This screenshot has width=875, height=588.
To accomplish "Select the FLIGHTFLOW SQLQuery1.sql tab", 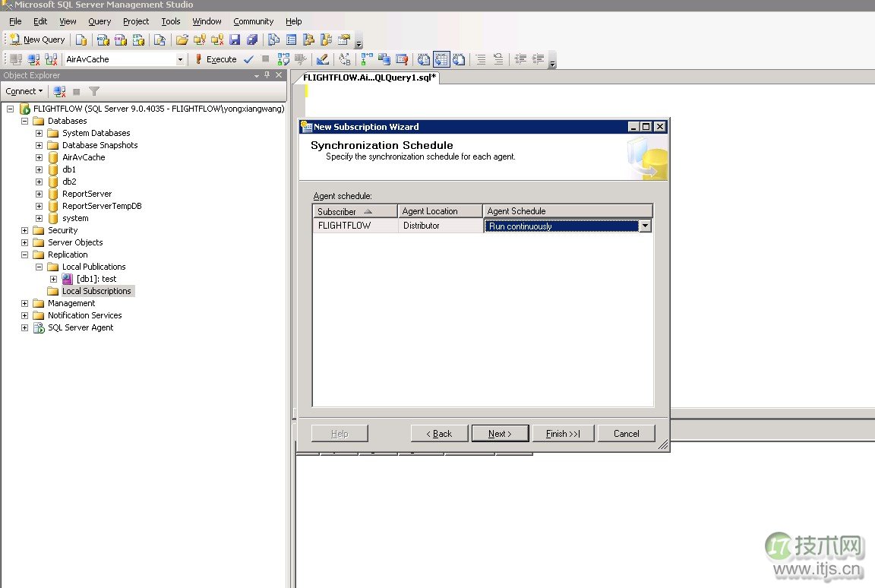I will coord(368,77).
